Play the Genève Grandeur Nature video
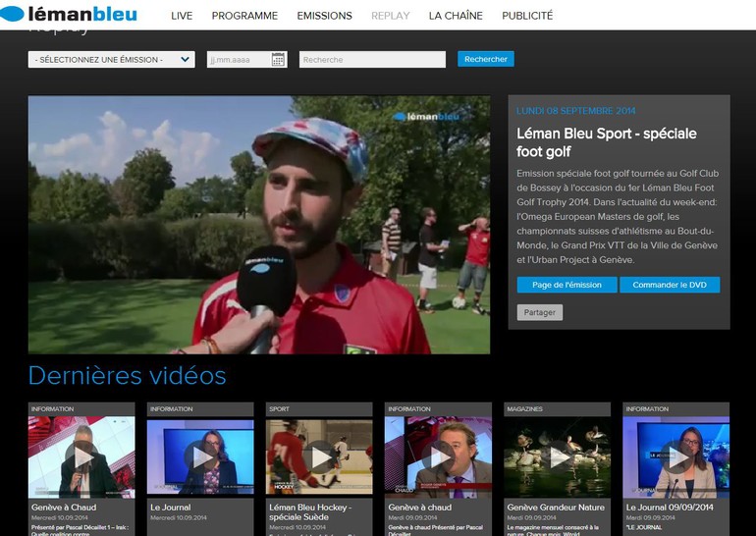Viewport: 756px width, 536px height. click(x=557, y=457)
